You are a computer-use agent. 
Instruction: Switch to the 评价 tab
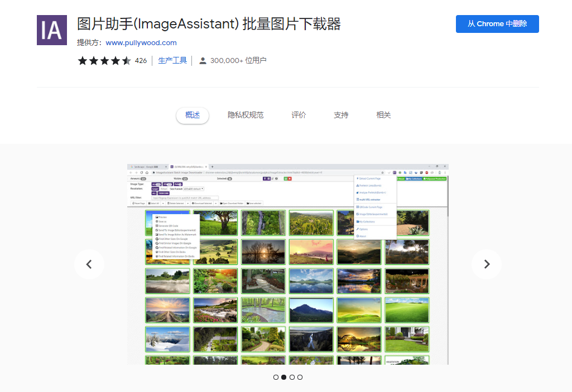(x=299, y=115)
